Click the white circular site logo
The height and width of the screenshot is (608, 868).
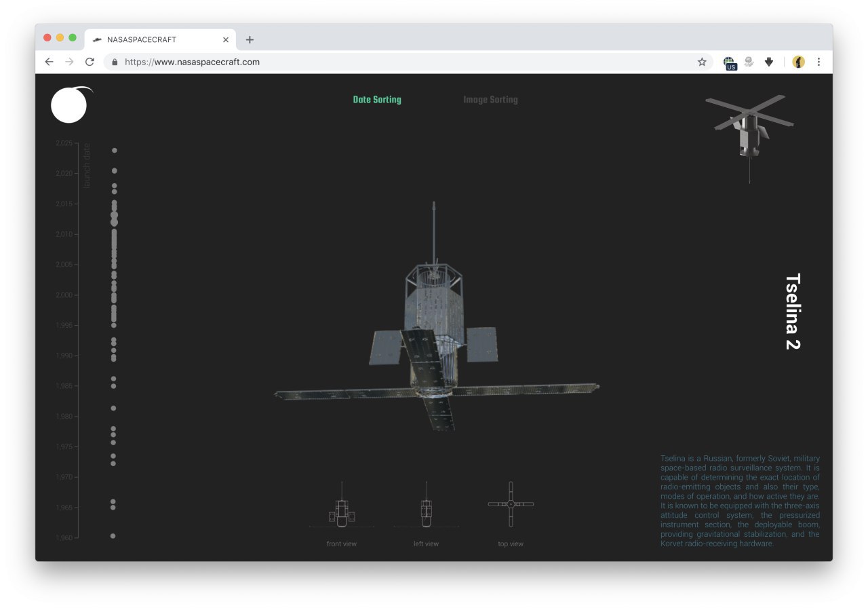(x=69, y=106)
